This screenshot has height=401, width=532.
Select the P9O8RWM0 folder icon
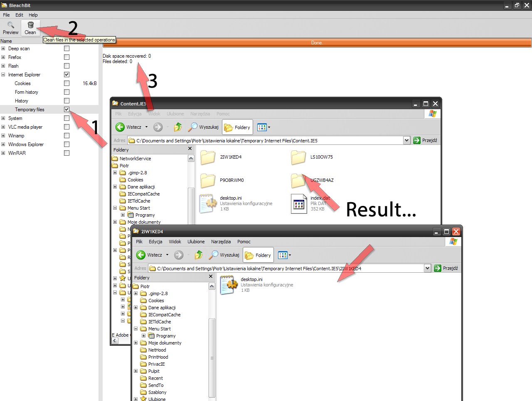pyautogui.click(x=208, y=181)
